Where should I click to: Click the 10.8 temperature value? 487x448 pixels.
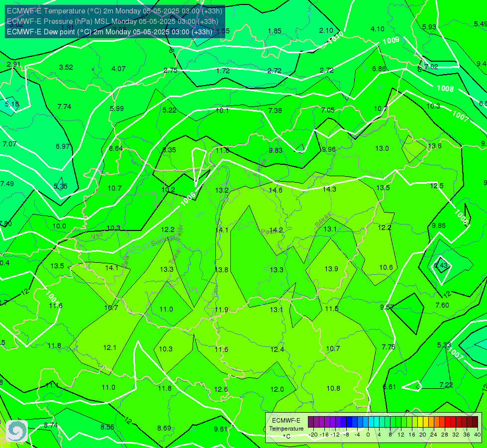tap(333, 388)
